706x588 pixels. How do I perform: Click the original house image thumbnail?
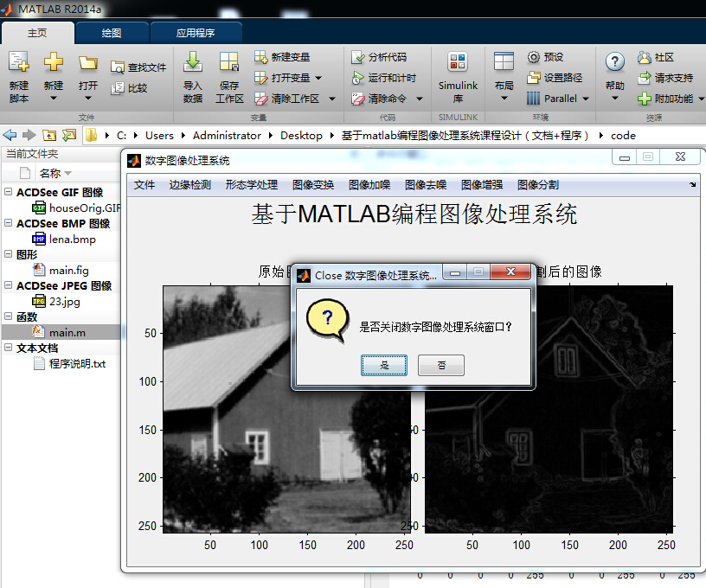click(287, 409)
